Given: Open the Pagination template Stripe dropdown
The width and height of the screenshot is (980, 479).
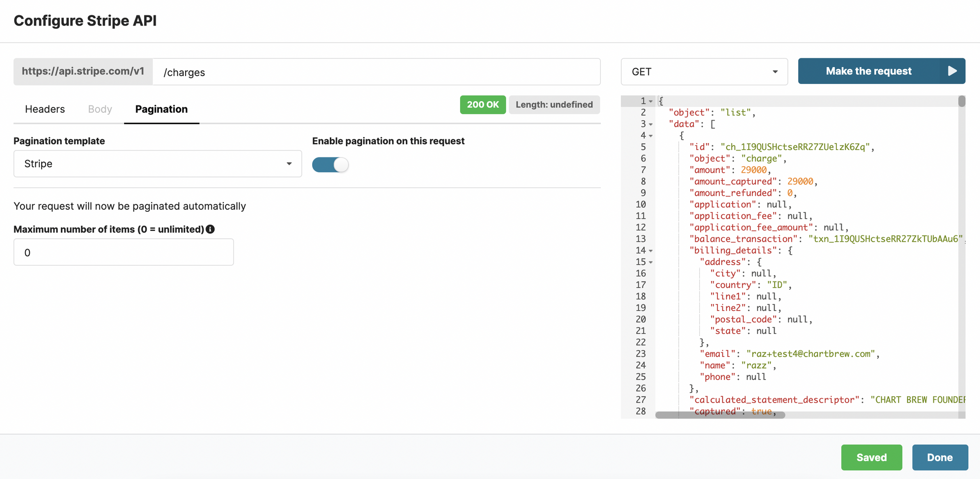Looking at the screenshot, I should point(157,164).
